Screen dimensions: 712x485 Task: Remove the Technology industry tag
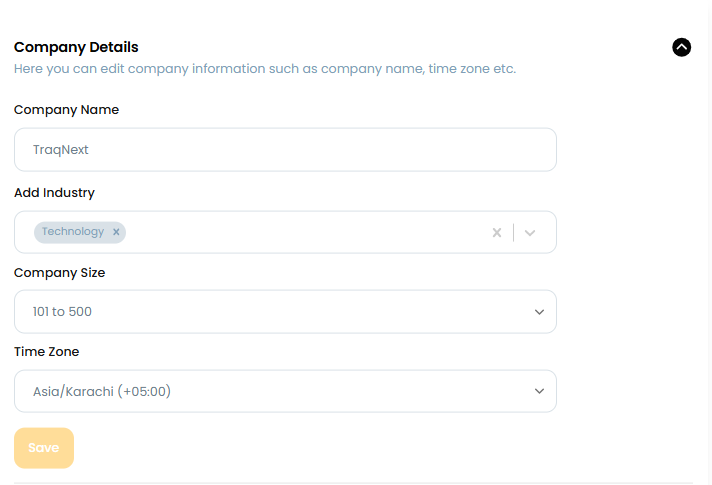pyautogui.click(x=116, y=232)
